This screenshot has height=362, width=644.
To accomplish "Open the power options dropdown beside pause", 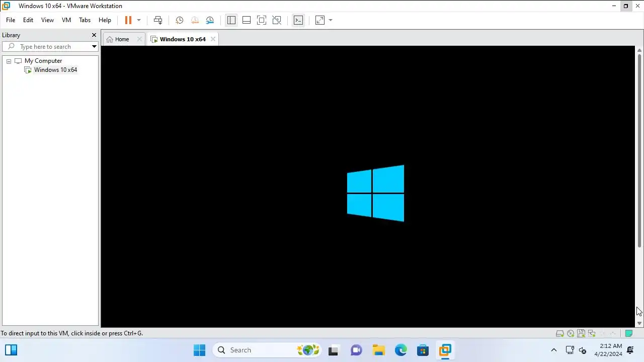I will pyautogui.click(x=139, y=20).
